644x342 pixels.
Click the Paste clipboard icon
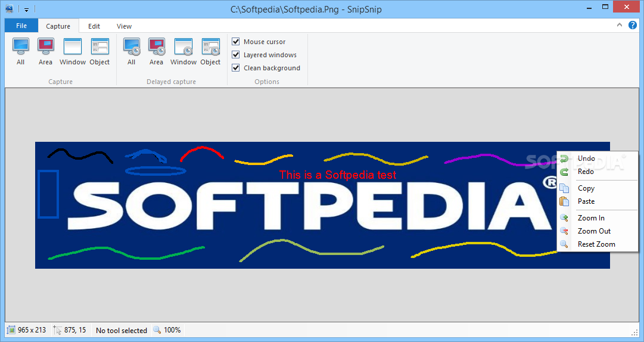pyautogui.click(x=564, y=201)
